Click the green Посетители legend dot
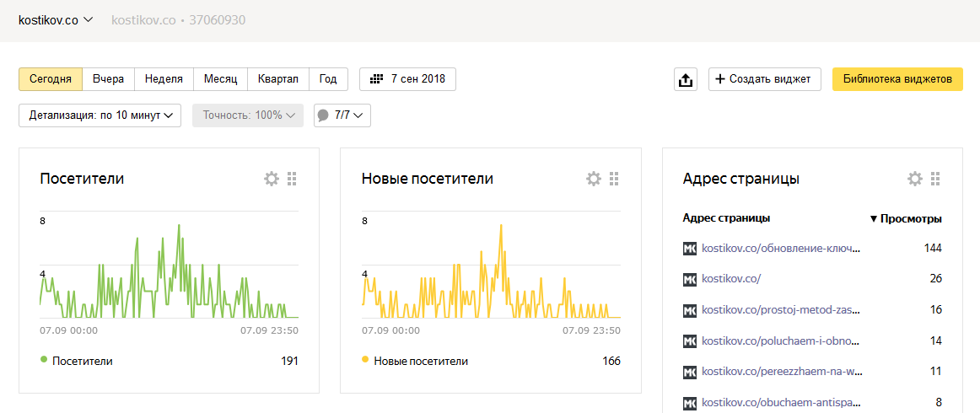The height and width of the screenshot is (413, 980). pyautogui.click(x=44, y=360)
